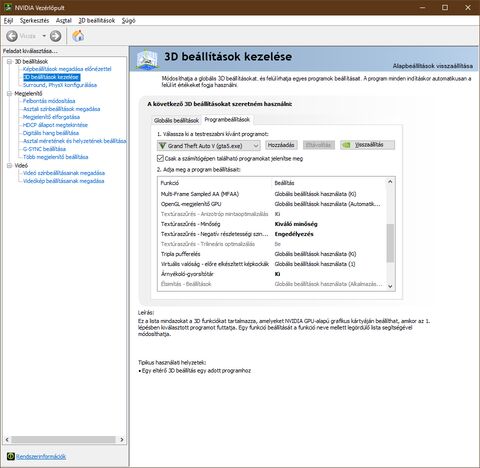Open 'Videokép beállításainak megadása' tree item
This screenshot has height=468, width=480.
[x=63, y=181]
